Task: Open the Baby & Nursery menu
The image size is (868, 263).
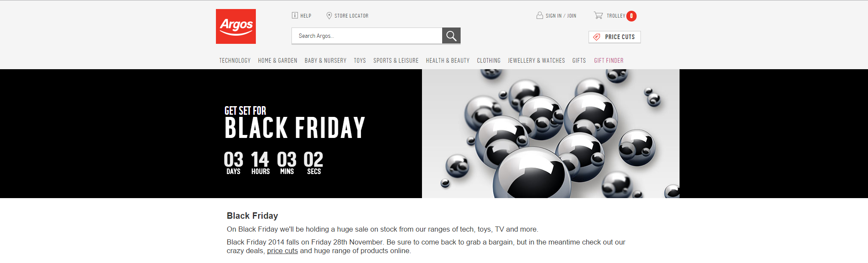Action: (x=325, y=61)
